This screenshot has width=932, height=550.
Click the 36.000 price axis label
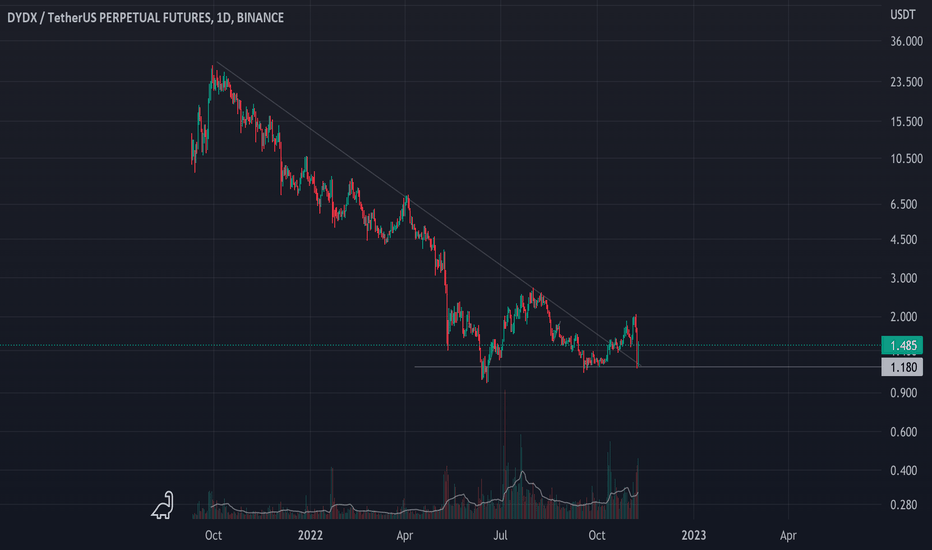(x=906, y=42)
